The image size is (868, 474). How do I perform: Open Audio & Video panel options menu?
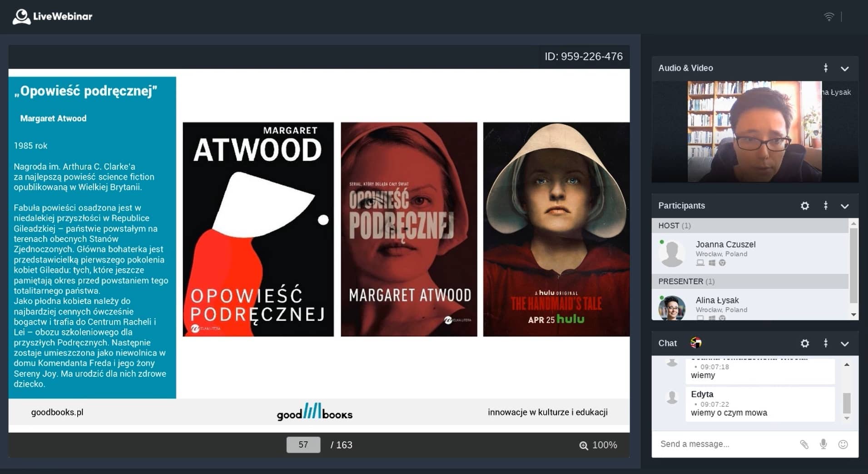826,68
